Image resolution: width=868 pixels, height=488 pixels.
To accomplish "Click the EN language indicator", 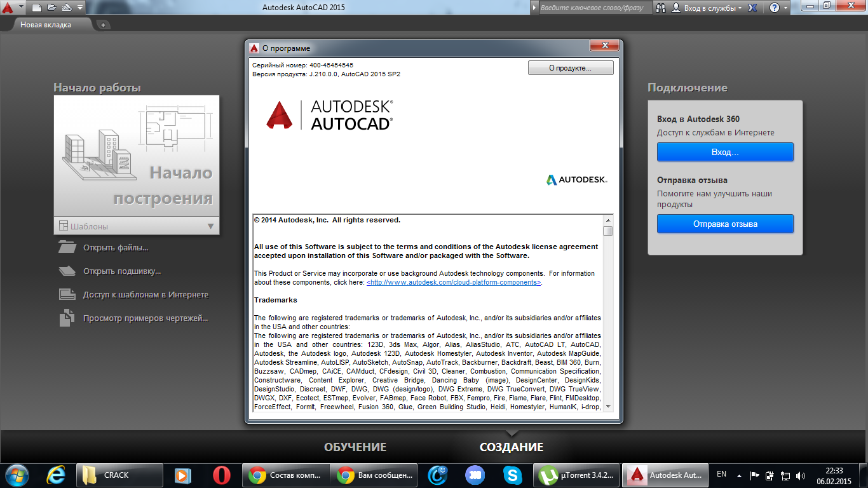I will coord(721,474).
